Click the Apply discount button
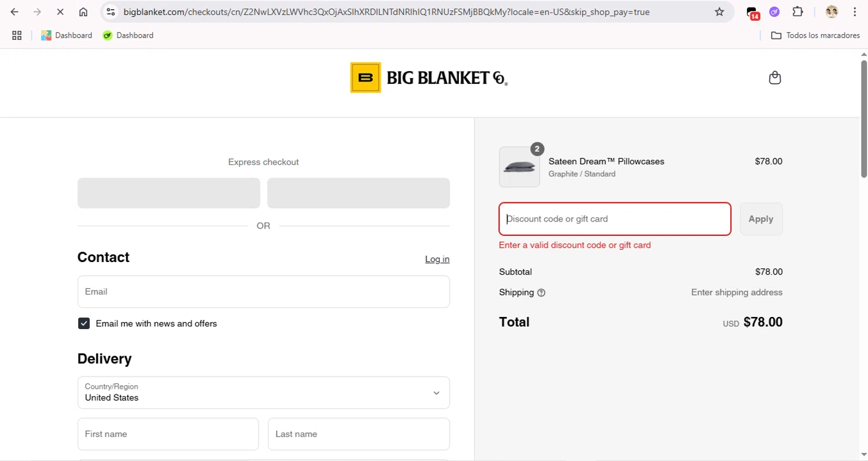868x461 pixels. point(761,219)
